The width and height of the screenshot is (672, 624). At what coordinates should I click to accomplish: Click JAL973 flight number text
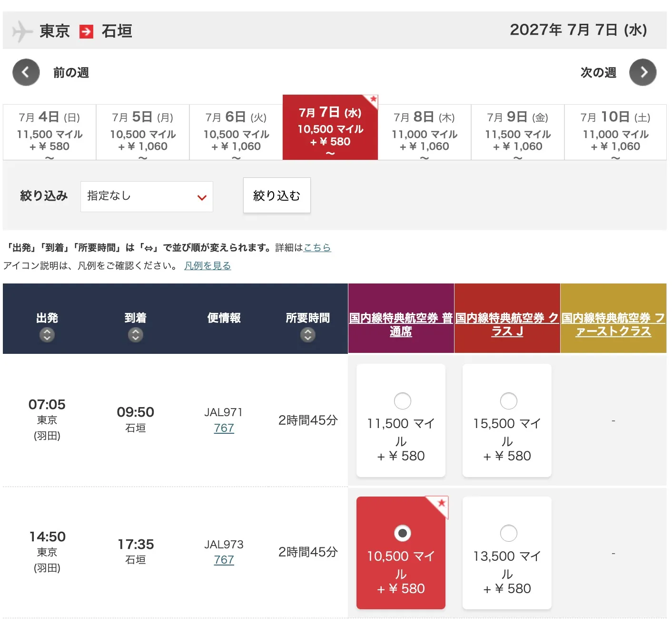[224, 545]
